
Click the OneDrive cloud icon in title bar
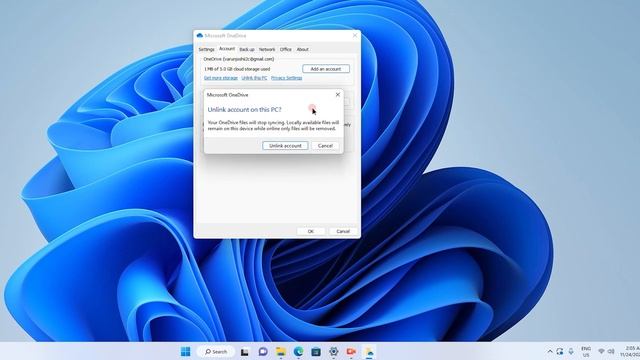pos(200,36)
